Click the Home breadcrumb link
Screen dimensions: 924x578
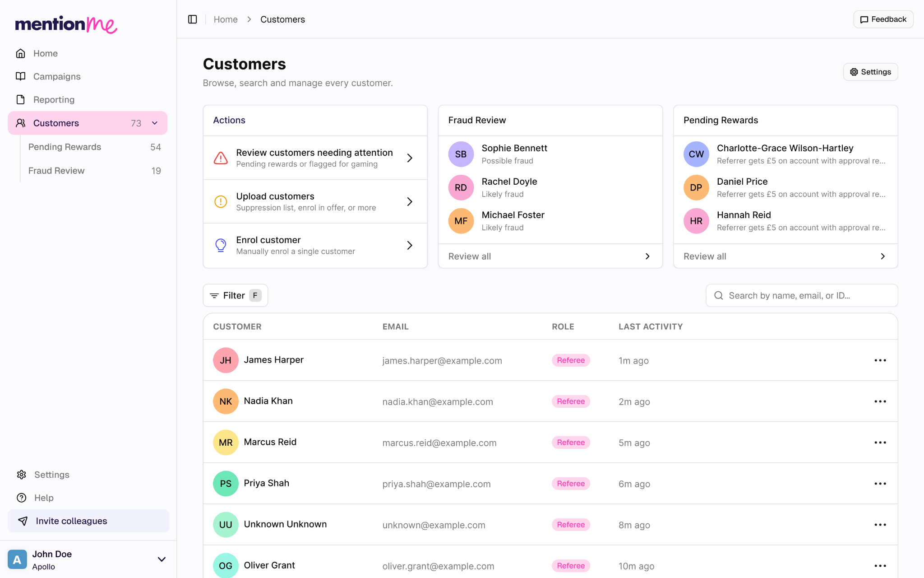point(226,19)
